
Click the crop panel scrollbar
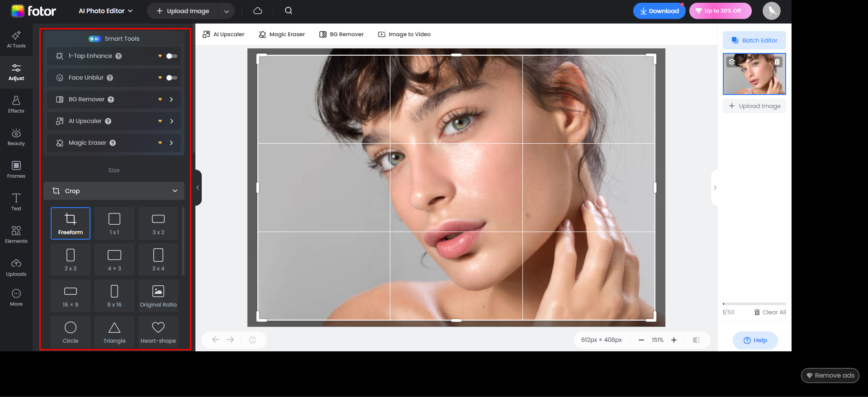click(x=183, y=241)
